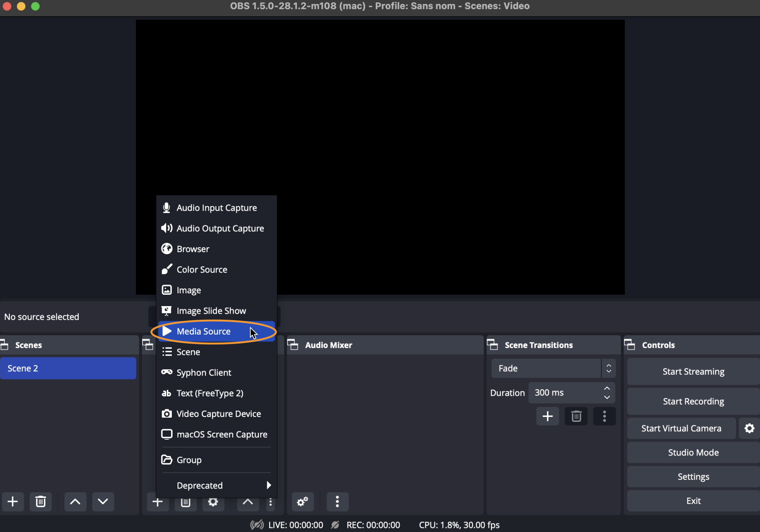Image resolution: width=760 pixels, height=532 pixels.
Task: Click Start Recording button
Action: click(693, 401)
